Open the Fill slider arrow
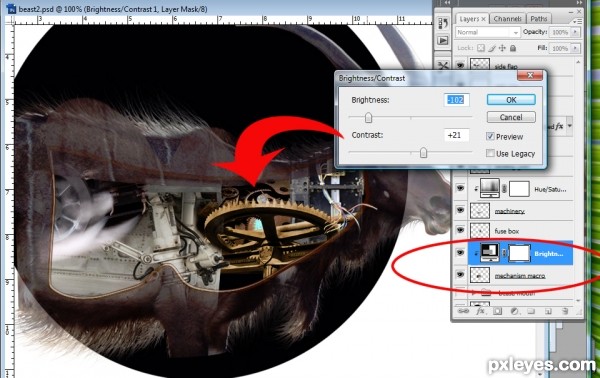This screenshot has width=600, height=378. (x=575, y=48)
